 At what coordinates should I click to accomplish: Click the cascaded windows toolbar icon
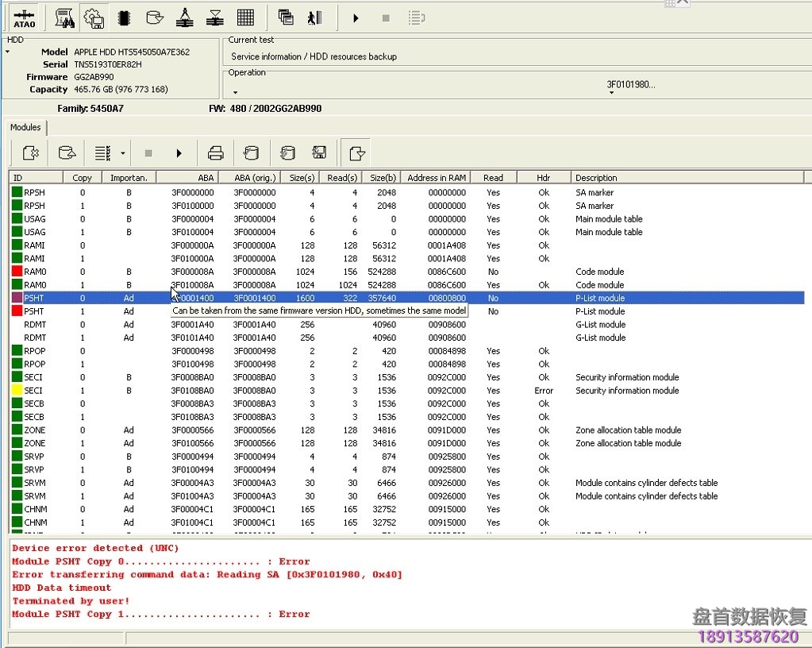click(x=286, y=17)
